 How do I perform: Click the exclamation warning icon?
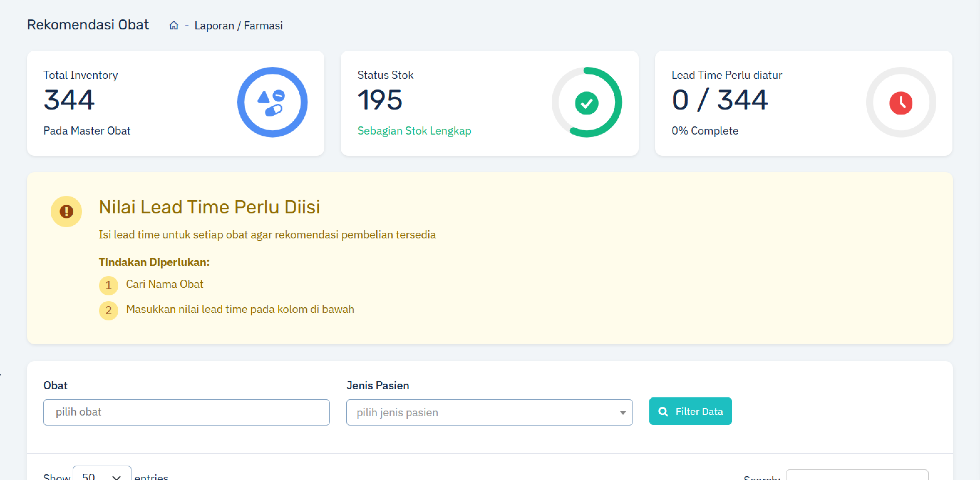pos(66,212)
